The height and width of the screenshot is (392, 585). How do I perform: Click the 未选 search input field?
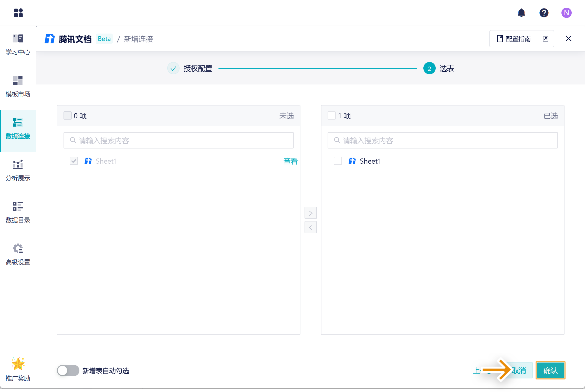pyautogui.click(x=179, y=140)
